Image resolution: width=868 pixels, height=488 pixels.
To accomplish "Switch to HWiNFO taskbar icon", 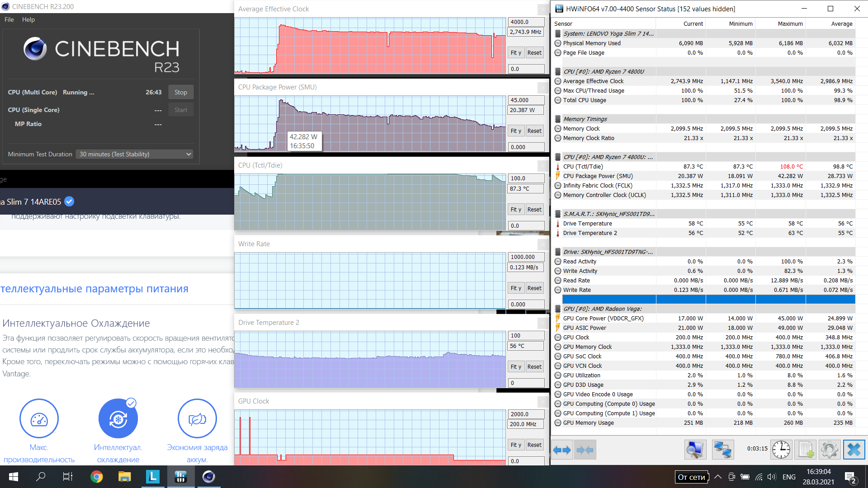I will click(181, 477).
